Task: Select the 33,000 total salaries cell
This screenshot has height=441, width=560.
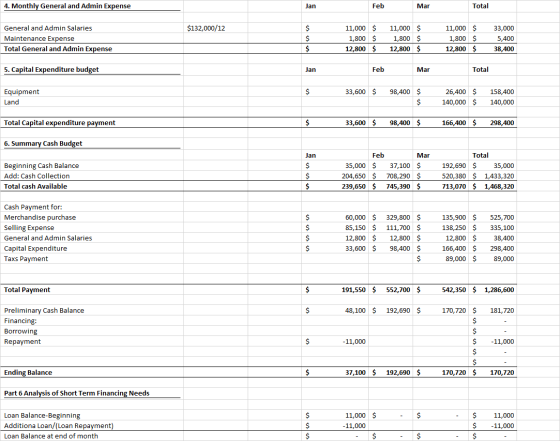Action: click(x=504, y=28)
